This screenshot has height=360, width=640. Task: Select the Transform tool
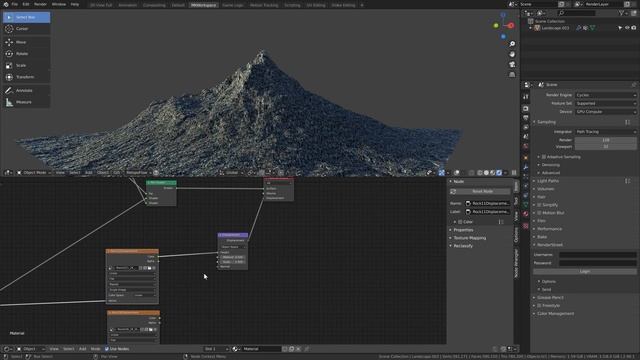point(27,77)
